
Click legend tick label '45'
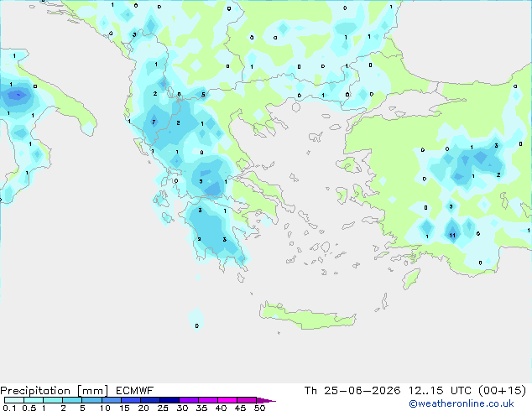coord(240,408)
